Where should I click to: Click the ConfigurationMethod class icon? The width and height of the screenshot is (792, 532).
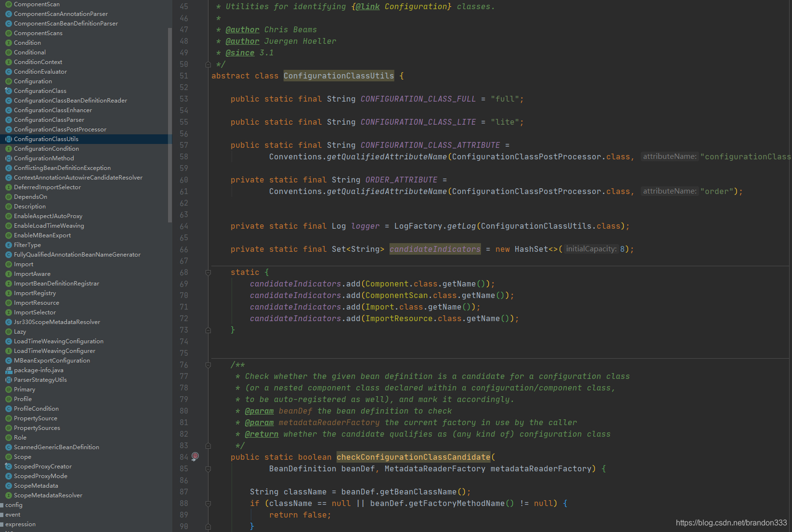pos(8,158)
